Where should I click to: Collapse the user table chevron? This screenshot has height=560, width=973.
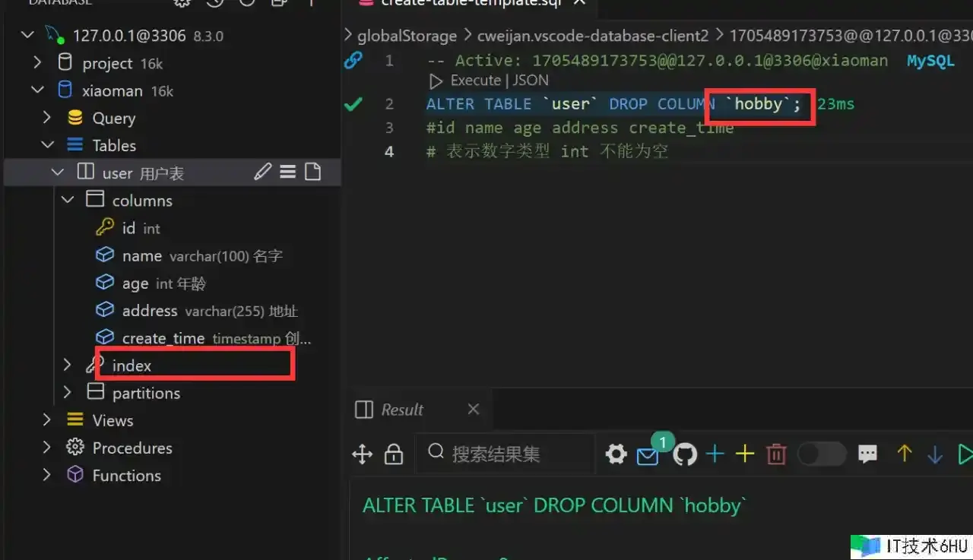point(57,172)
